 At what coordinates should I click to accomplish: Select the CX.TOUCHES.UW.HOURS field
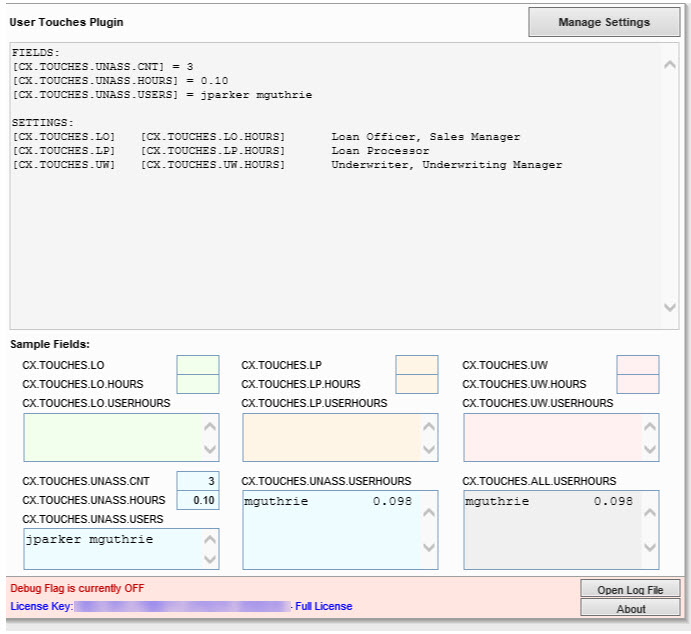pos(637,384)
